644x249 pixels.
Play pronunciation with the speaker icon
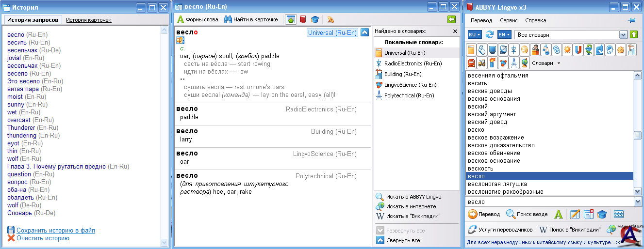180,40
